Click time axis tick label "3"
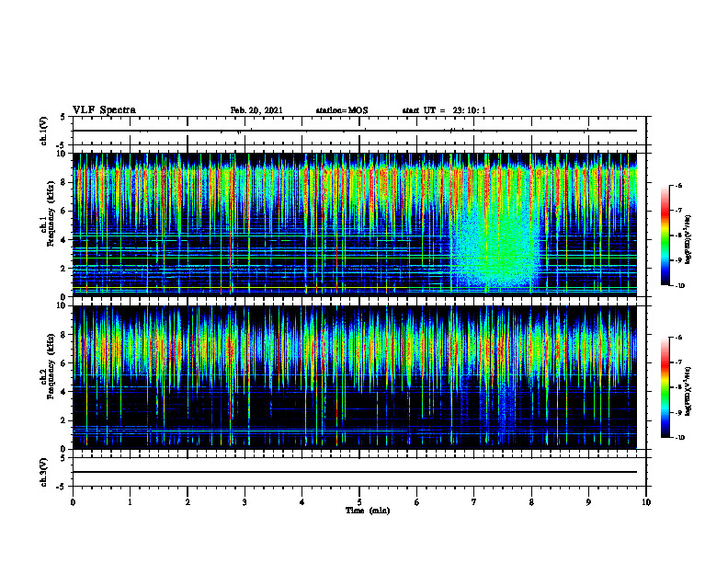Image resolution: width=728 pixels, height=563 pixels. point(245,502)
